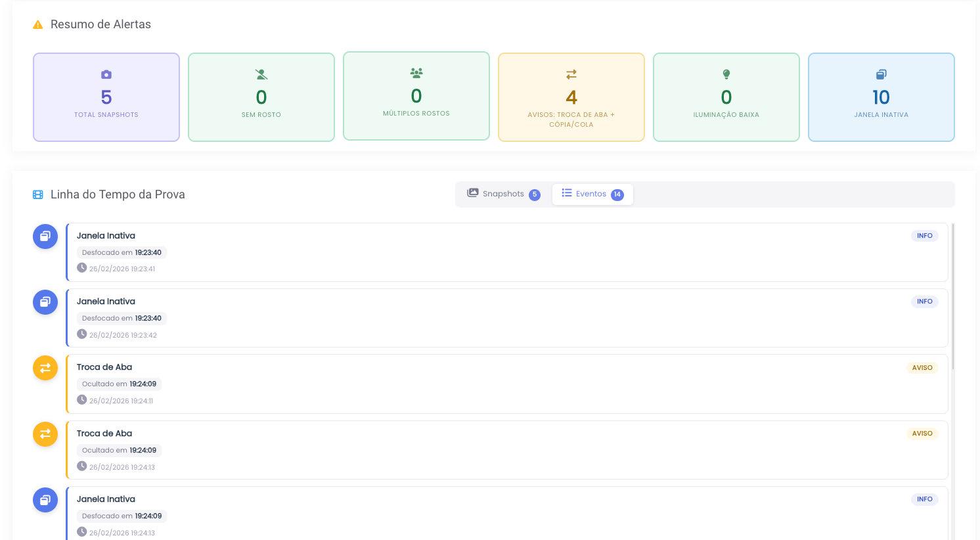Screen dimensions: 980x540
Task: Click the number 10 in Janela Inativa card
Action: pos(881,97)
